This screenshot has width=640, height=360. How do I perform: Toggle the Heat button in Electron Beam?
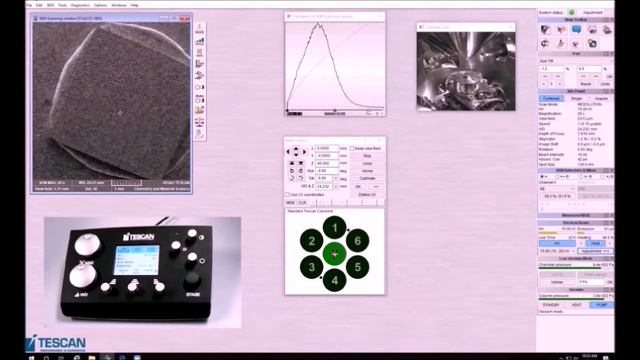tap(595, 243)
